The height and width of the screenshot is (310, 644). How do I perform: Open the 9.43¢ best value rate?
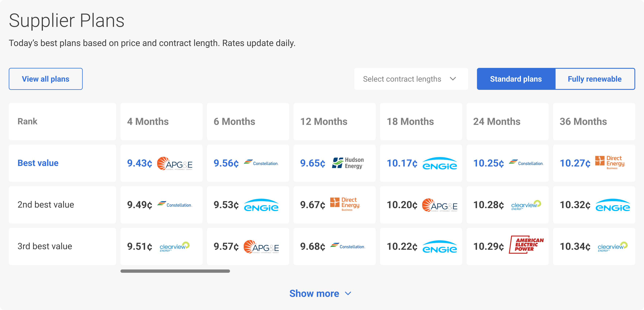(x=139, y=163)
